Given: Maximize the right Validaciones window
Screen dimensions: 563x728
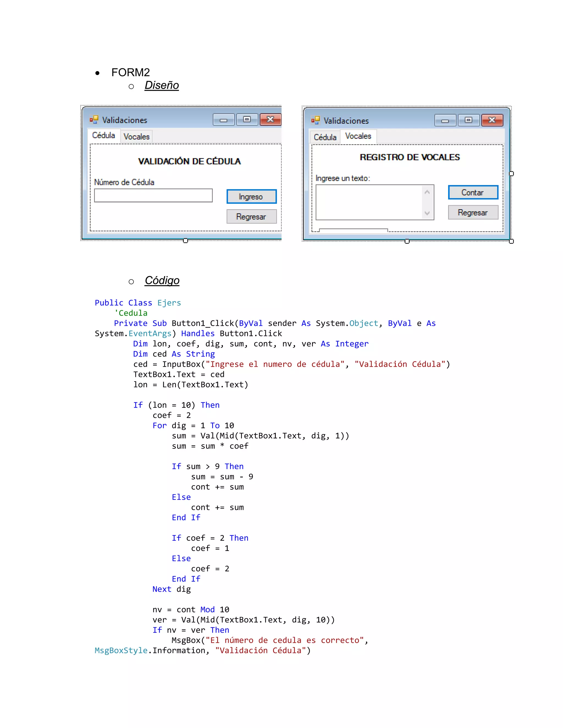Looking at the screenshot, I should pos(469,120).
